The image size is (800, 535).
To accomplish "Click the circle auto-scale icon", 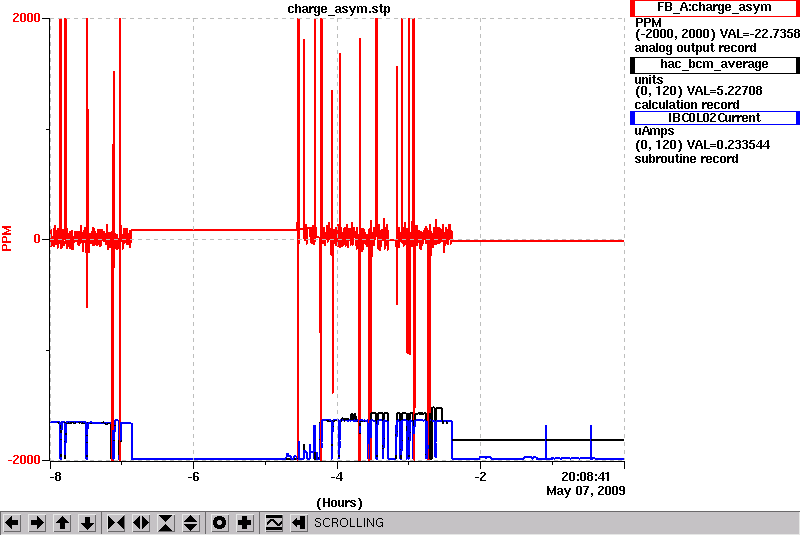I will (x=219, y=523).
